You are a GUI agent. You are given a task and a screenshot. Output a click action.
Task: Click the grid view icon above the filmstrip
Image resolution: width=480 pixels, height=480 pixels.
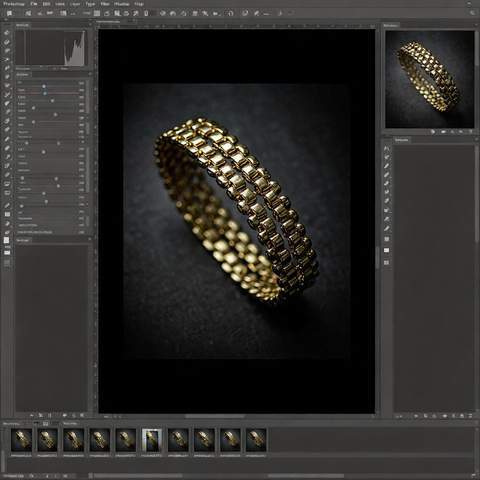46,423
